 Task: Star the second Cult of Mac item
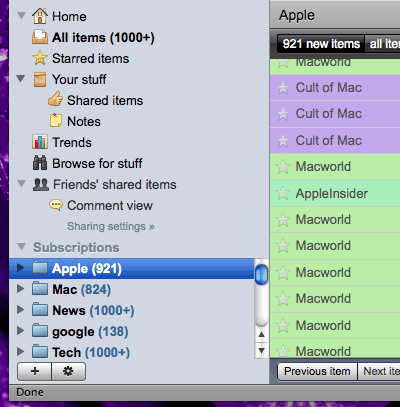[283, 114]
